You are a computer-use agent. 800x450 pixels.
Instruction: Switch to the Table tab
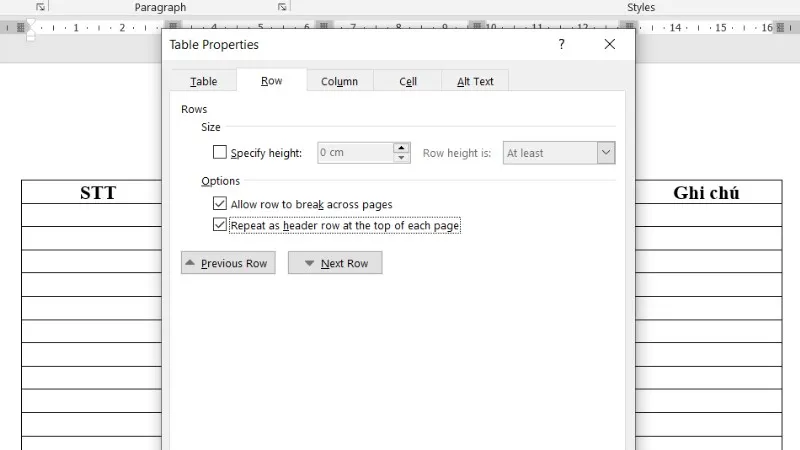pyautogui.click(x=204, y=81)
